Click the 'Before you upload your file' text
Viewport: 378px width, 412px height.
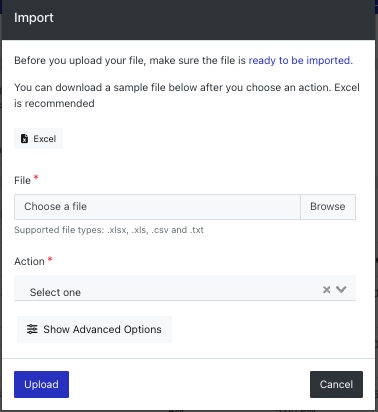(130, 60)
